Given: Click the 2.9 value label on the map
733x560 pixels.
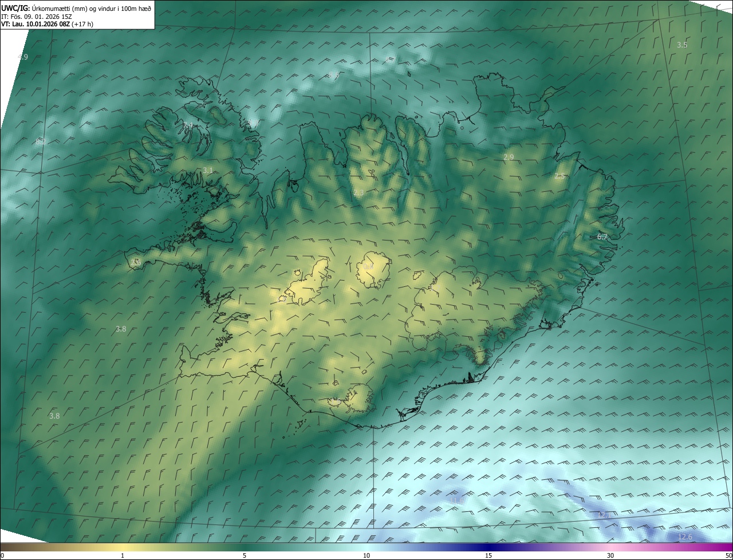Looking at the screenshot, I should pos(509,157).
